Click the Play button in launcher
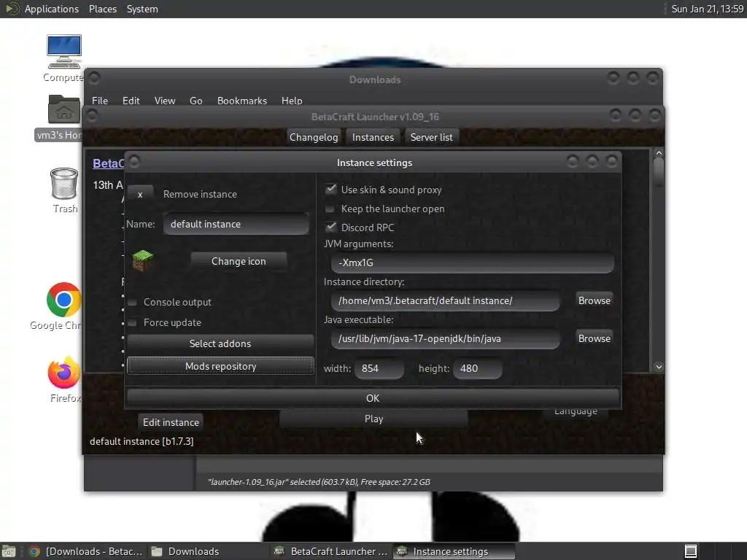 pos(374,419)
